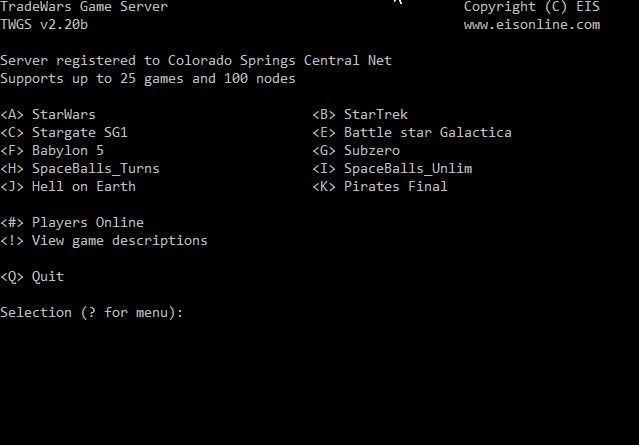Choose the Stargate SG1 game option
This screenshot has width=639, height=445.
pyautogui.click(x=64, y=132)
